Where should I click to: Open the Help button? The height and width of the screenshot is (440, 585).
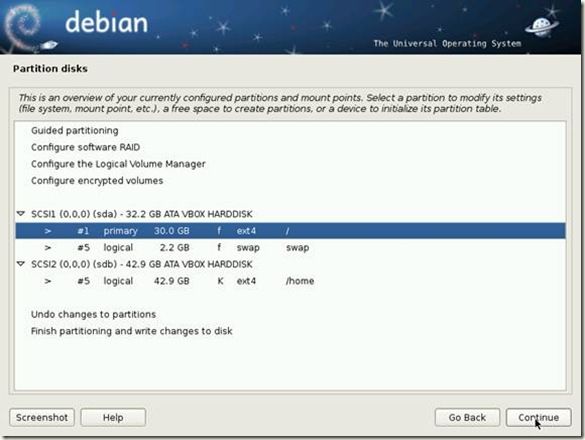[113, 417]
